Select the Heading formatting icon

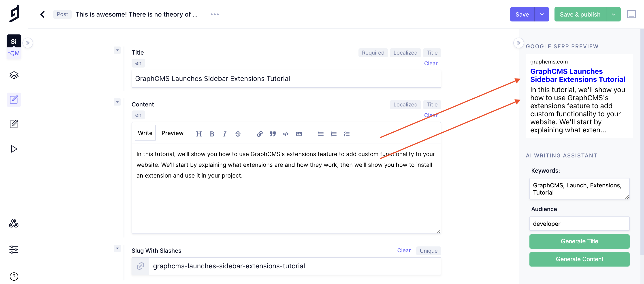198,133
